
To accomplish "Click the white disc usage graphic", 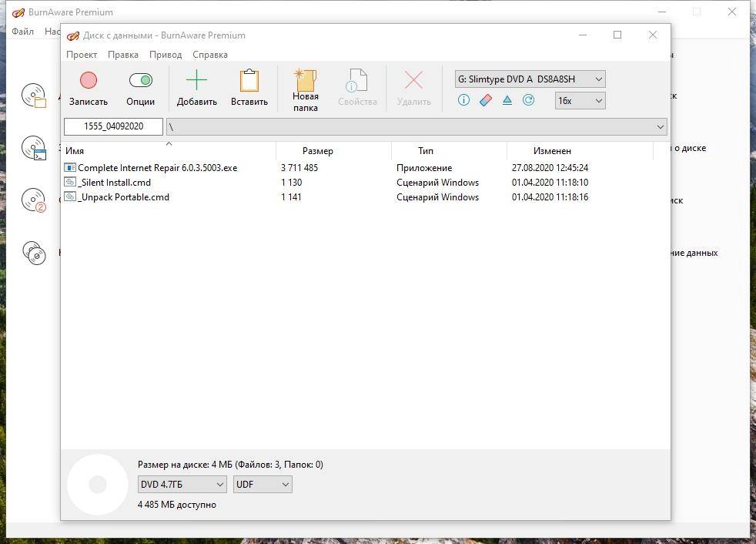I will tap(98, 484).
